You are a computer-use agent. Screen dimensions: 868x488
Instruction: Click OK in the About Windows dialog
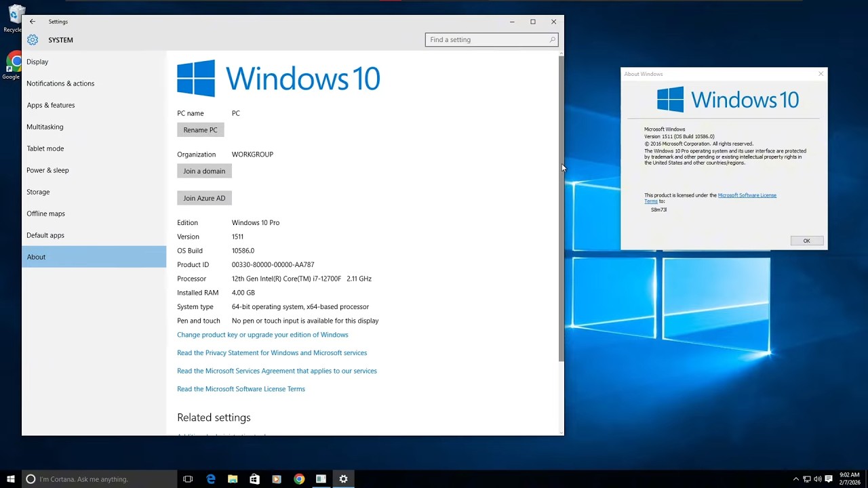[806, 241]
